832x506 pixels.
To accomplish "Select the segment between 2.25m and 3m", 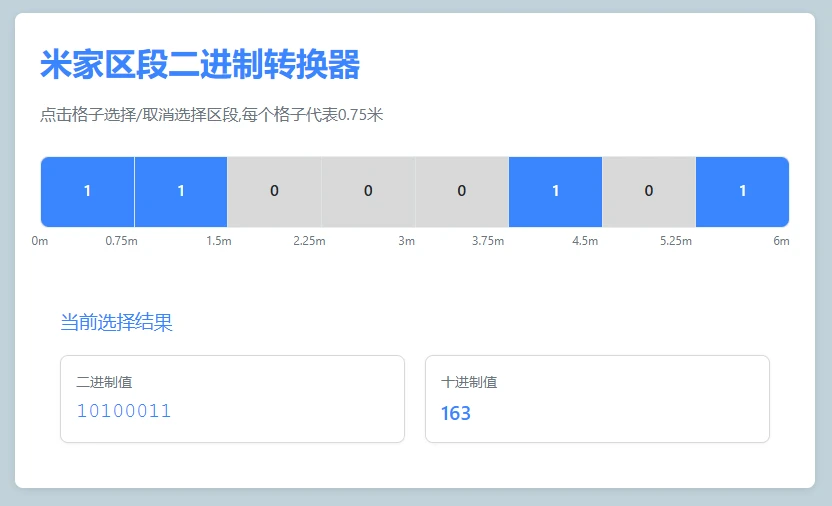I will pyautogui.click(x=368, y=191).
